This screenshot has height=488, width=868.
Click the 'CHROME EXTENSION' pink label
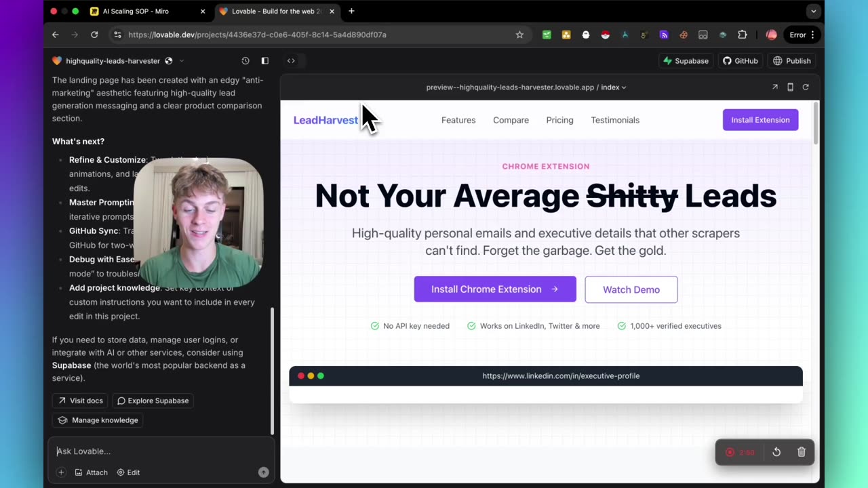[x=546, y=166]
